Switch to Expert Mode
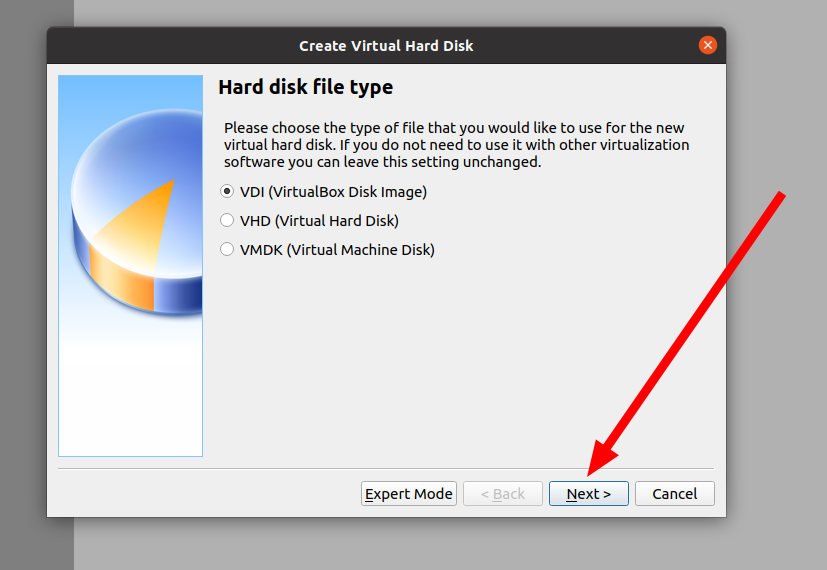The height and width of the screenshot is (570, 827). click(408, 494)
